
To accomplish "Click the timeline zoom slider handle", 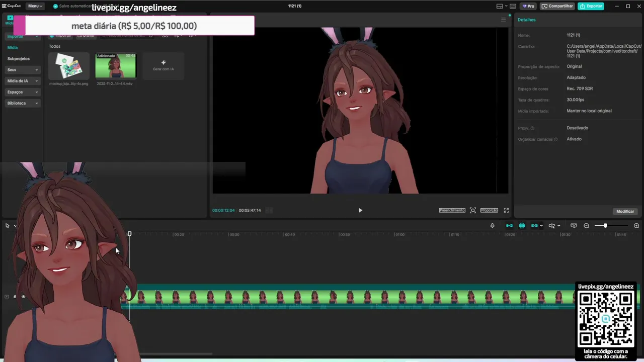I will (605, 226).
